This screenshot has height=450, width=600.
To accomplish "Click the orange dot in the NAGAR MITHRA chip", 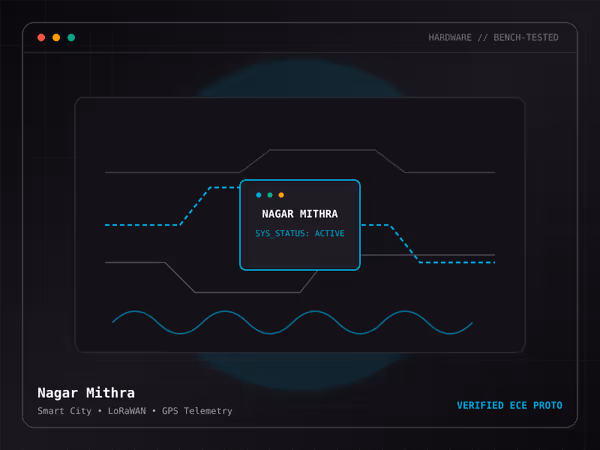I will [281, 195].
